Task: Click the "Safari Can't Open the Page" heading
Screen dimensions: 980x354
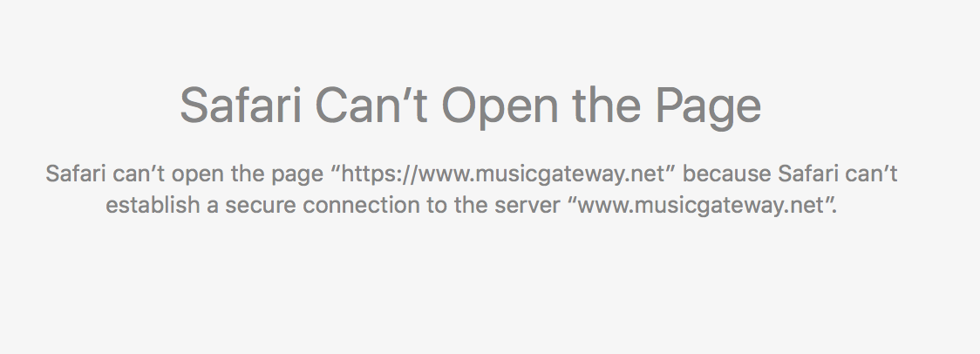Action: (x=471, y=106)
